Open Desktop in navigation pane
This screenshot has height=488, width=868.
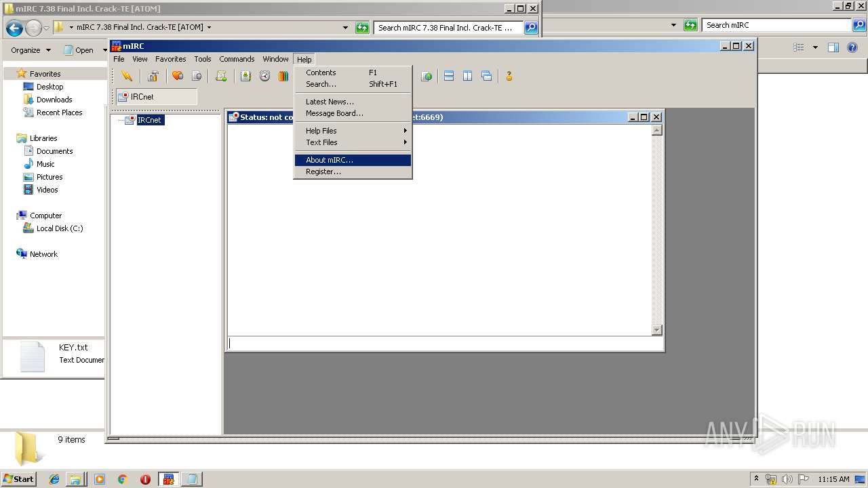click(50, 87)
